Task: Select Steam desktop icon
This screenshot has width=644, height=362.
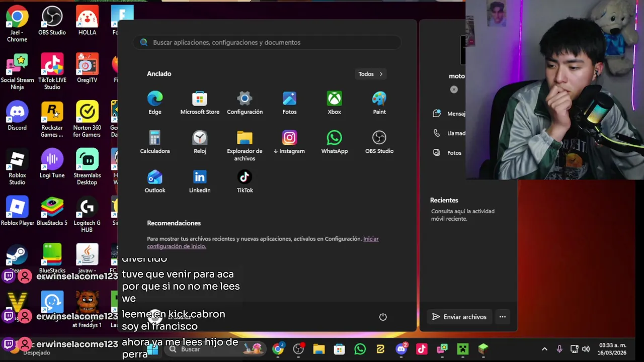Action: click(17, 256)
